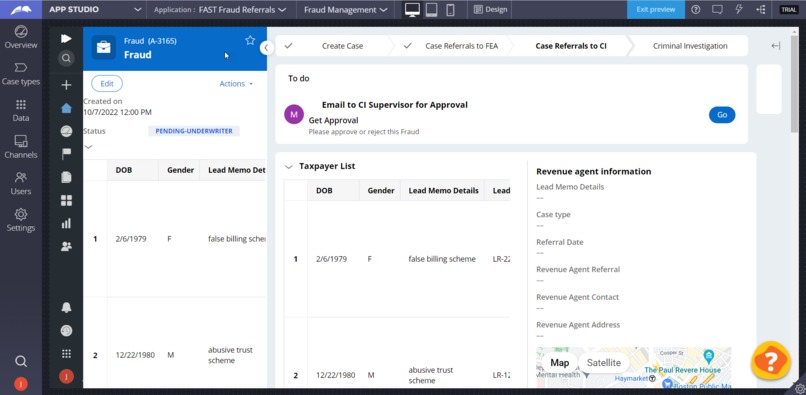This screenshot has width=806, height=395.
Task: Click the PENDING-UNDERWRITER status badge
Action: [x=194, y=131]
